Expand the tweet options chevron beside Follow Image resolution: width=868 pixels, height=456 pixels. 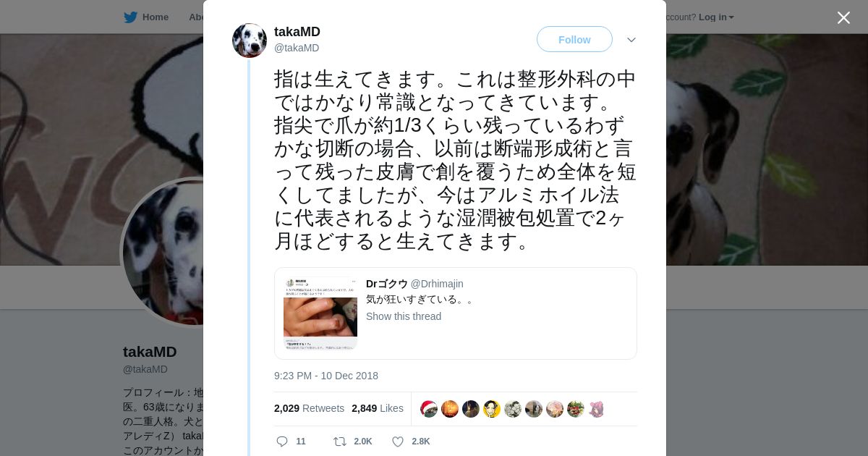[631, 40]
